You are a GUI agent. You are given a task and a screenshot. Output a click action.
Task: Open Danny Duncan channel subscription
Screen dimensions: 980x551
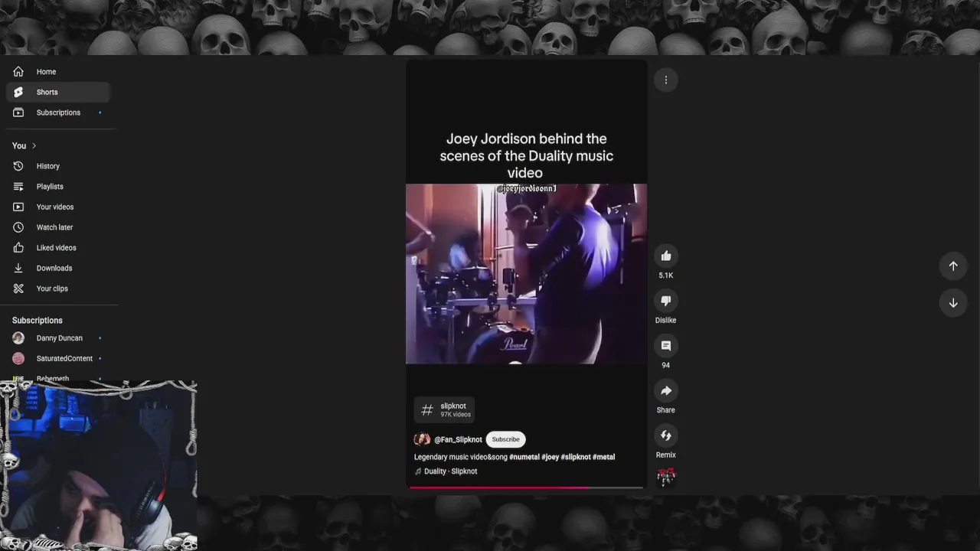pos(58,338)
